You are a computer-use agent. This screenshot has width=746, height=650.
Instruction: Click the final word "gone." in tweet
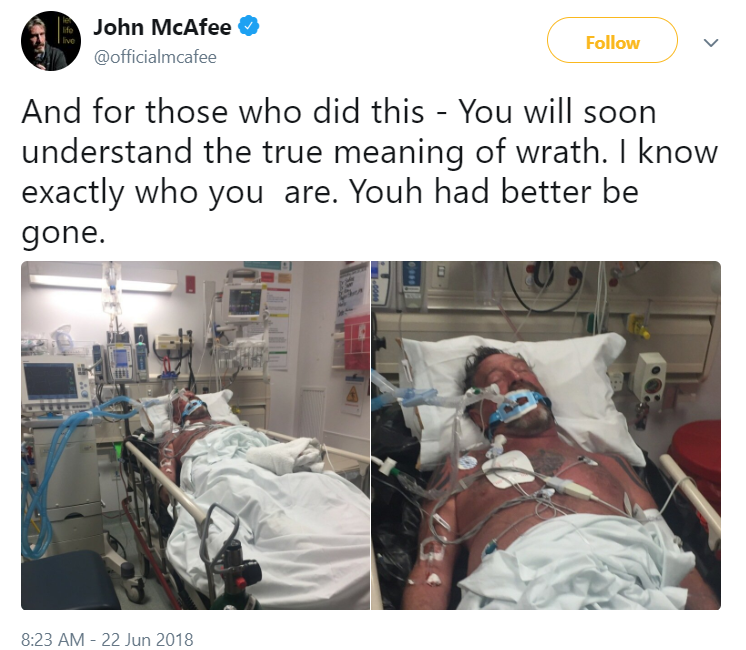63,234
